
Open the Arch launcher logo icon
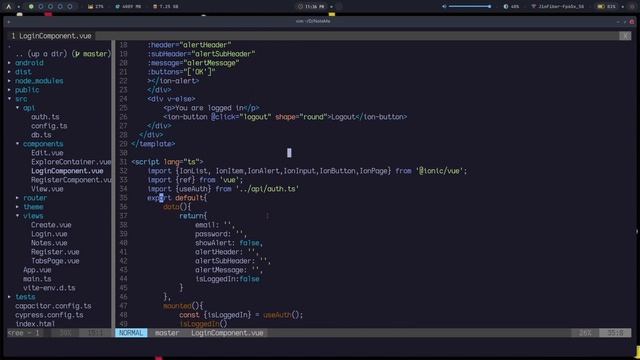9,7
